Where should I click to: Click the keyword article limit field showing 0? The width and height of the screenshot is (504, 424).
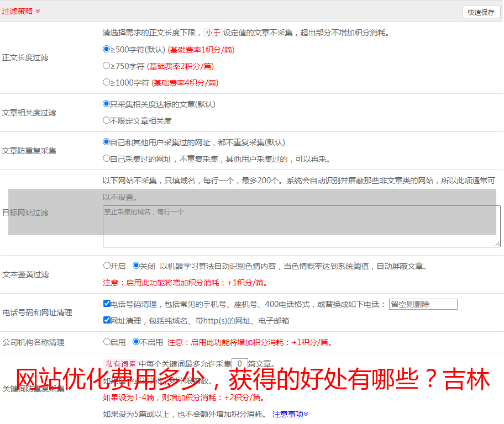[x=239, y=364]
